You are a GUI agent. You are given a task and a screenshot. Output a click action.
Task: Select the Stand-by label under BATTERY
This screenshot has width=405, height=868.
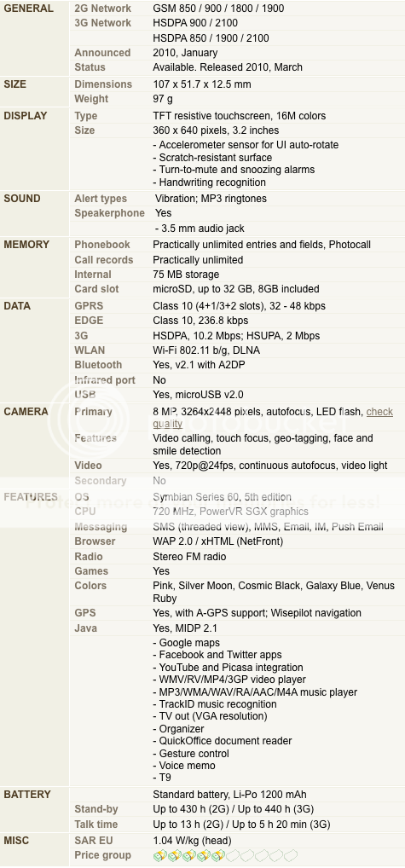click(x=96, y=809)
